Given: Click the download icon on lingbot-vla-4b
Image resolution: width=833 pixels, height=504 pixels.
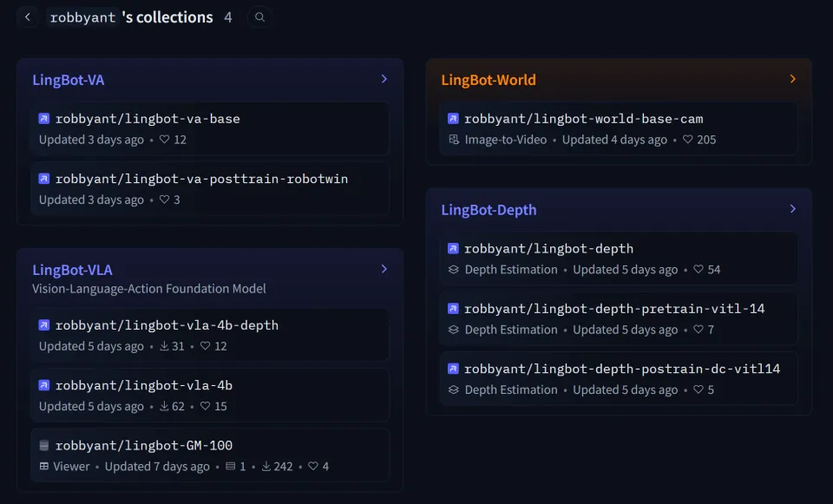Looking at the screenshot, I should pos(165,407).
